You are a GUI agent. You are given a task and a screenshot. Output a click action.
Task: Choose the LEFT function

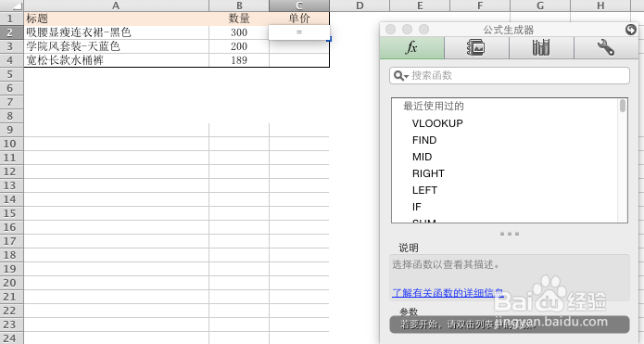tap(424, 190)
